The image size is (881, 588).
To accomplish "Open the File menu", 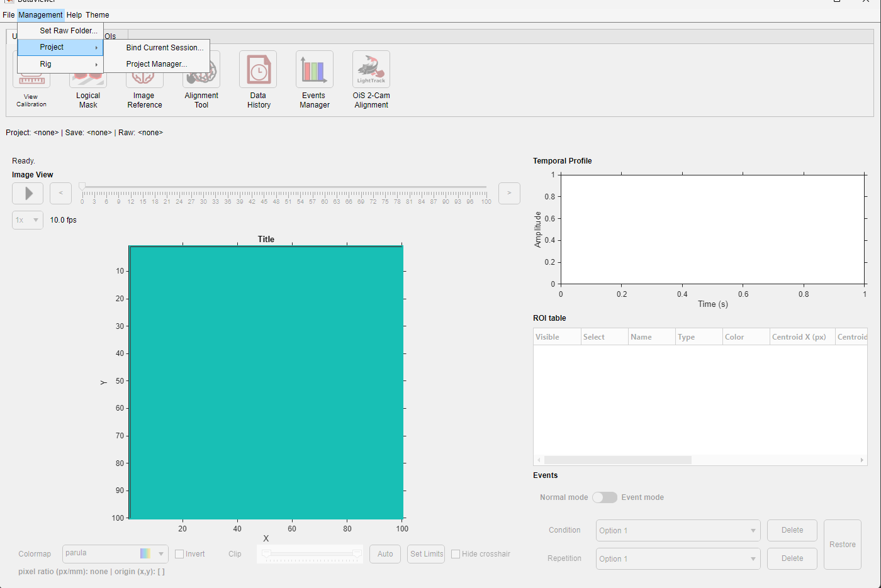I will click(x=9, y=14).
